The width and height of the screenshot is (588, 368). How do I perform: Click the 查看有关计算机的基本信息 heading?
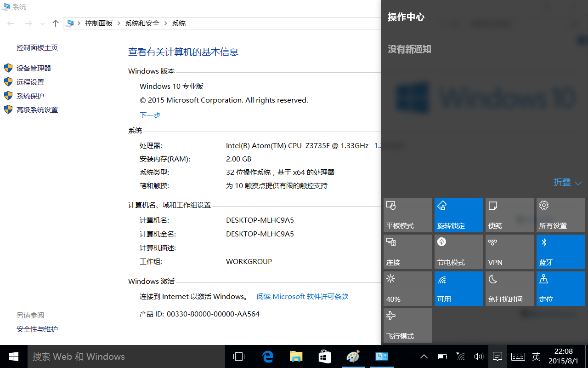[183, 52]
